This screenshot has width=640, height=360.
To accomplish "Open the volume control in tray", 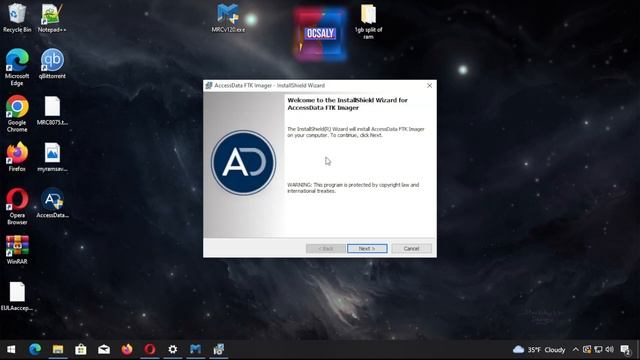I will 609,349.
